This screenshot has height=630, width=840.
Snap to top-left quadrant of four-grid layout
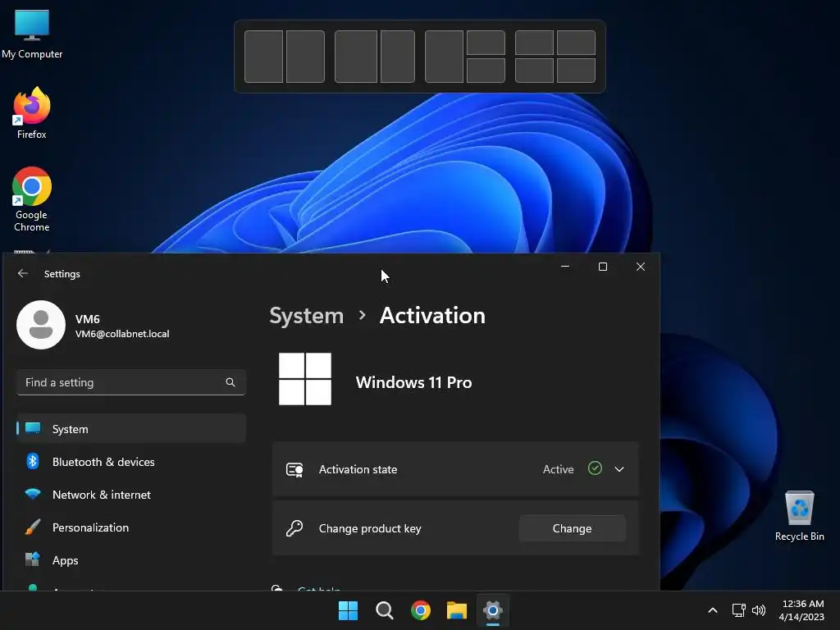pos(534,43)
